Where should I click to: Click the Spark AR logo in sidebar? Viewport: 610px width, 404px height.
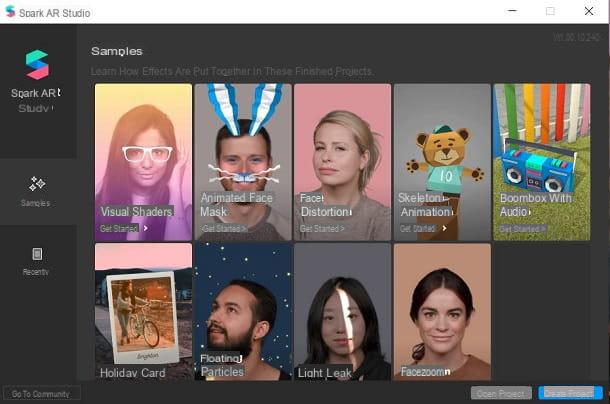pyautogui.click(x=37, y=65)
